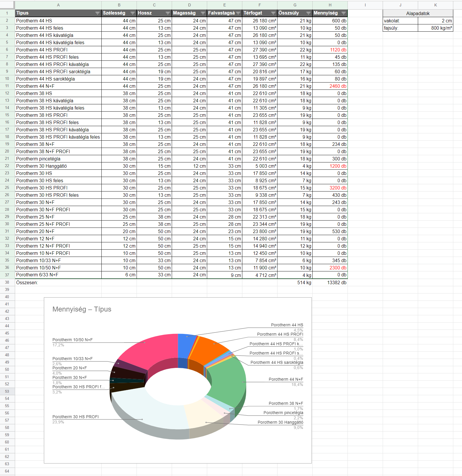This screenshot has height=476, width=462.
Task: Click the 'Térfogat' header cell text
Action: (253, 13)
